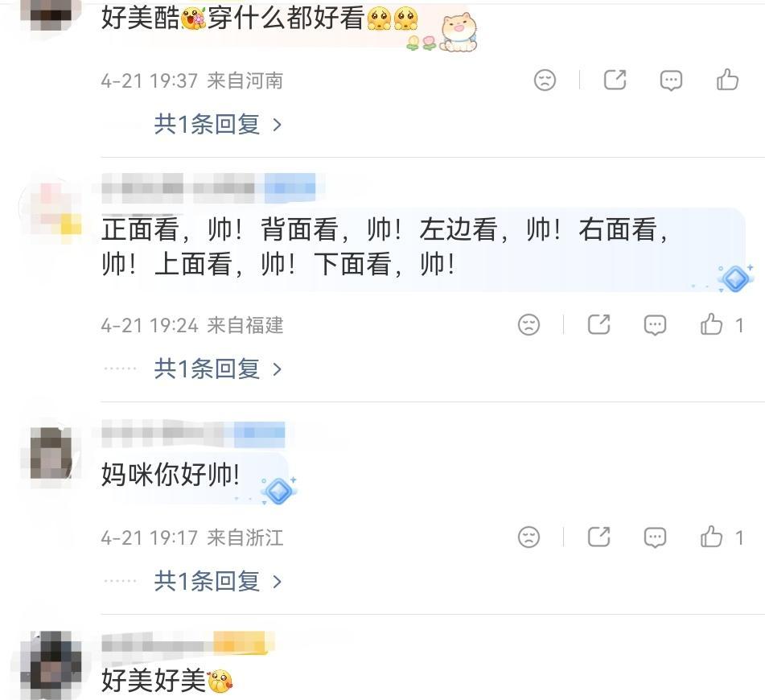Open avatar of 妈咪你好帅 commenter
This screenshot has height=700, width=765.
(51, 453)
